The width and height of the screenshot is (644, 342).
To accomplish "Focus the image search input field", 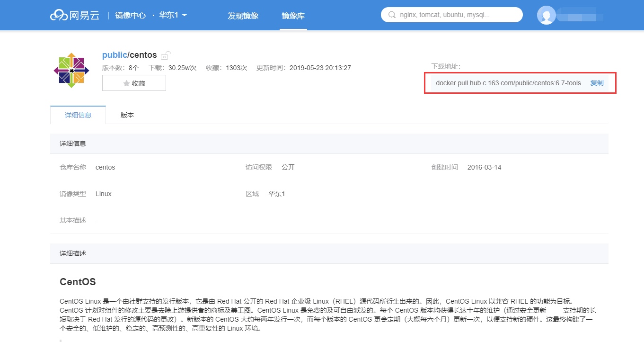I will [452, 15].
